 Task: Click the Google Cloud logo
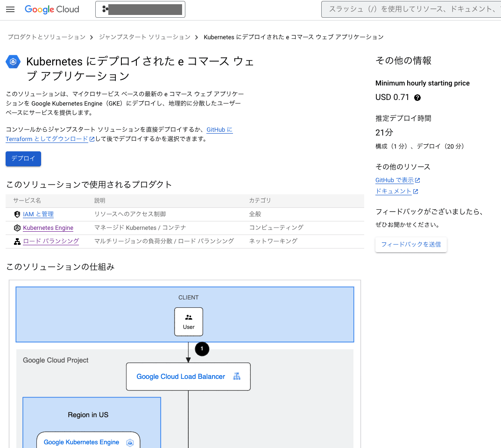point(52,9)
